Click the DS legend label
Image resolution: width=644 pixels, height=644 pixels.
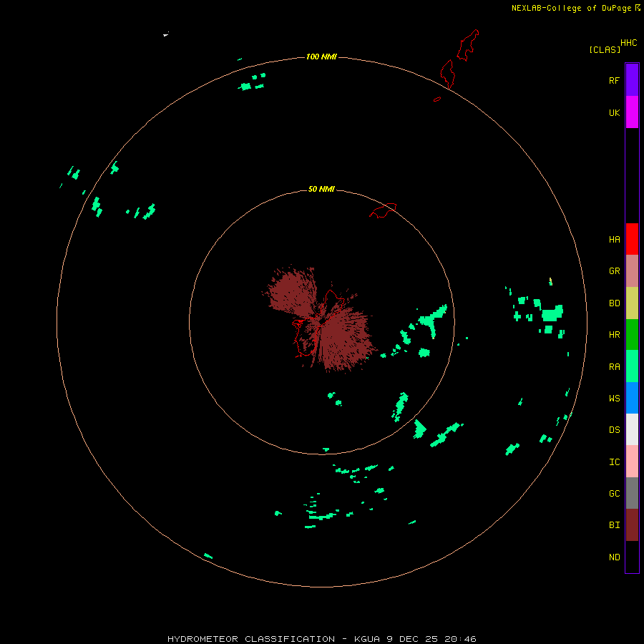pyautogui.click(x=614, y=430)
